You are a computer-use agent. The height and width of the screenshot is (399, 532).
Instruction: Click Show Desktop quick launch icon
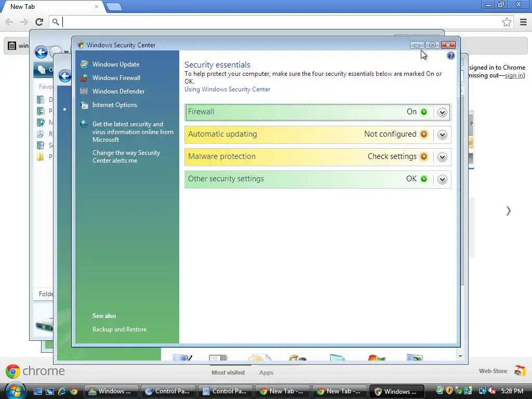(x=37, y=391)
